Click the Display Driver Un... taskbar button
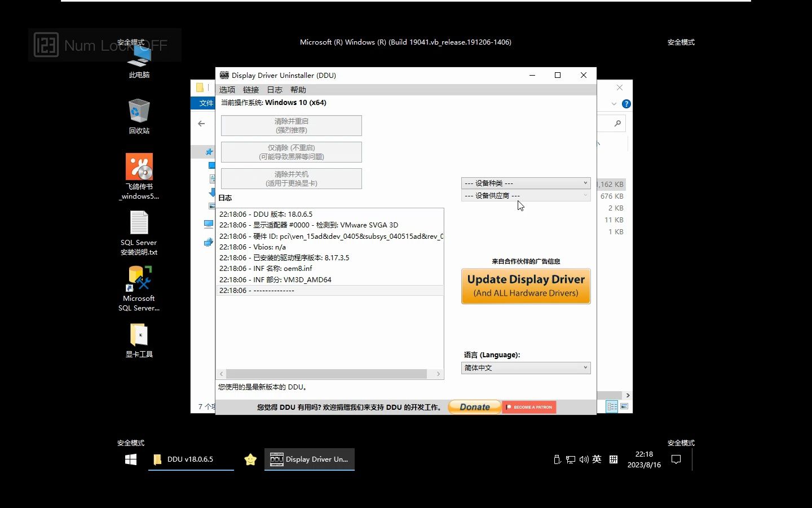Screen dimensions: 812x508 (x=310, y=459)
